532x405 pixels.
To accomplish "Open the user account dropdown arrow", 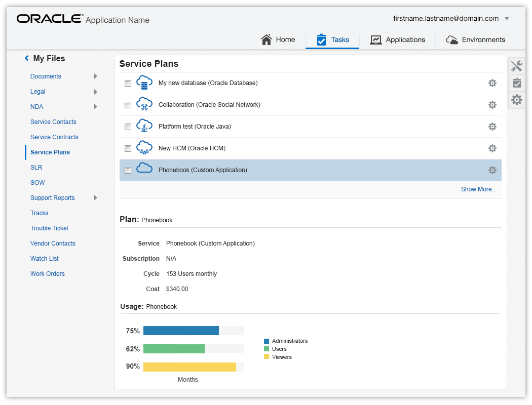I will tap(507, 19).
